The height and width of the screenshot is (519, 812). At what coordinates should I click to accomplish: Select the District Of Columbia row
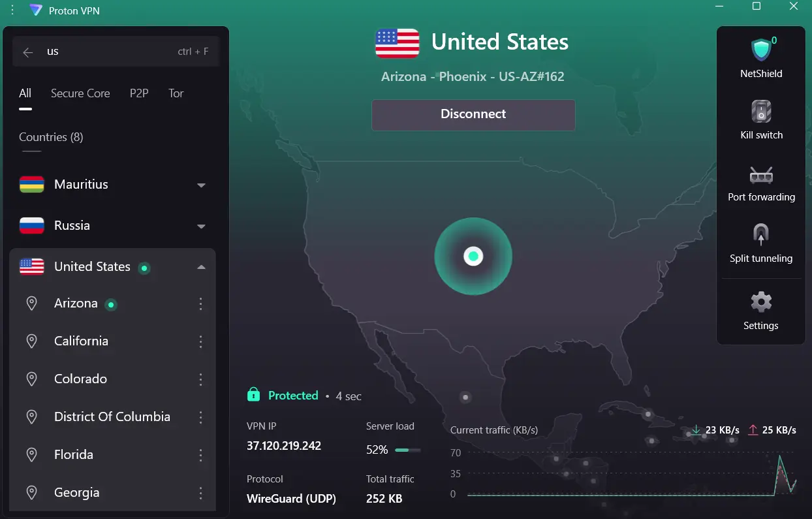coord(112,417)
